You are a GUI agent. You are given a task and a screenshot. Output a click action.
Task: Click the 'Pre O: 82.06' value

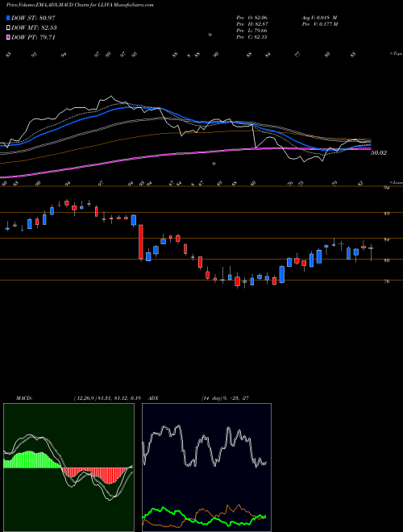pyautogui.click(x=252, y=18)
